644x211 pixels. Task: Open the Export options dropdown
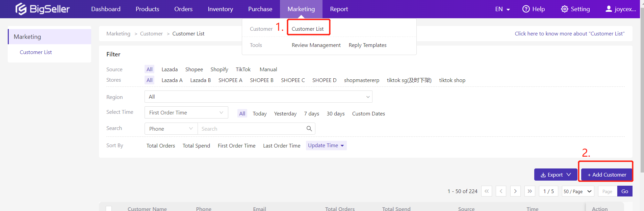[556, 175]
